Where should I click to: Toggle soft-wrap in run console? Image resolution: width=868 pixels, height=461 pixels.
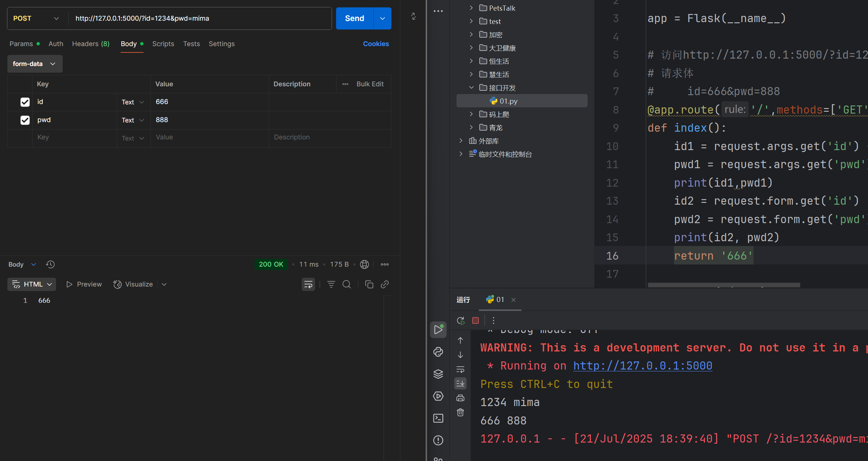[x=460, y=369]
